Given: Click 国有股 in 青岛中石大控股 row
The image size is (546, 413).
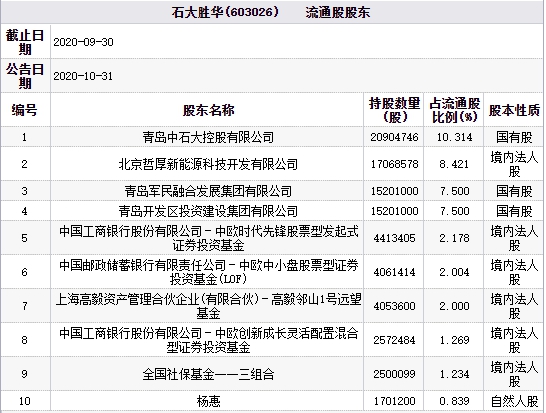Looking at the screenshot, I should (514, 137).
